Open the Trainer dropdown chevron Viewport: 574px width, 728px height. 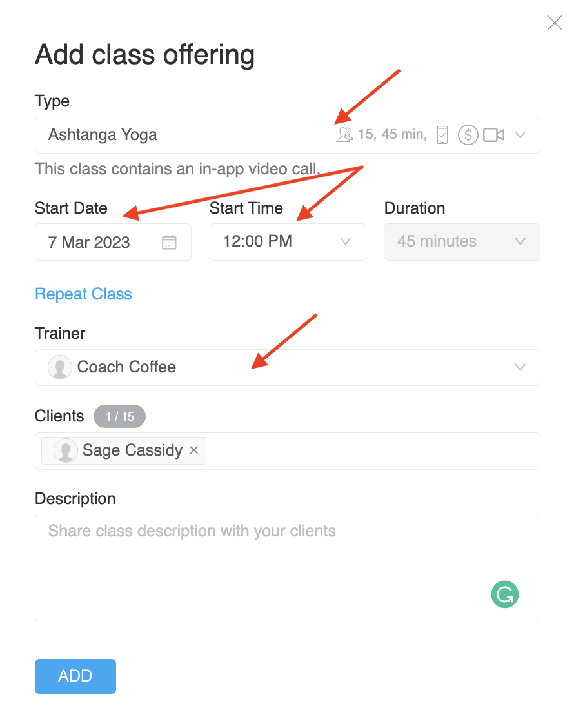(520, 367)
